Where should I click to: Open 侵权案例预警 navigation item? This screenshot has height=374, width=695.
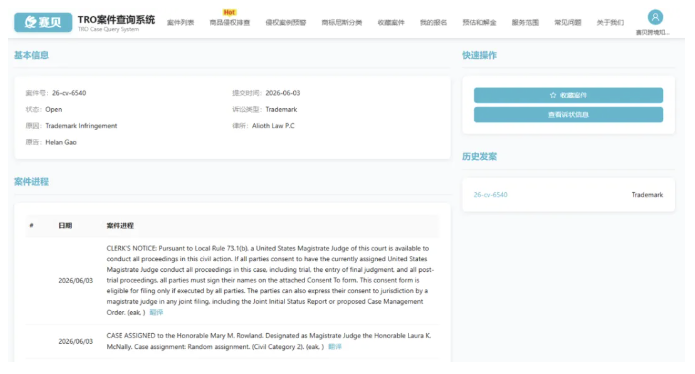pos(286,23)
